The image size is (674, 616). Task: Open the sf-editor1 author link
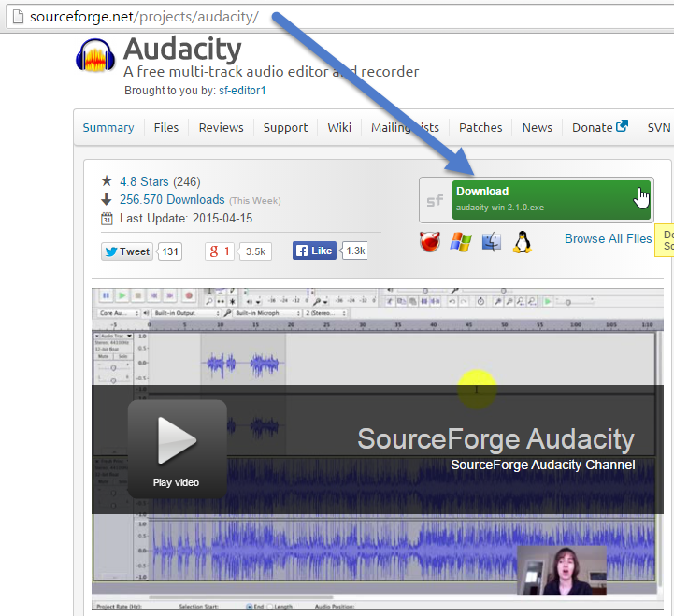pos(243,92)
